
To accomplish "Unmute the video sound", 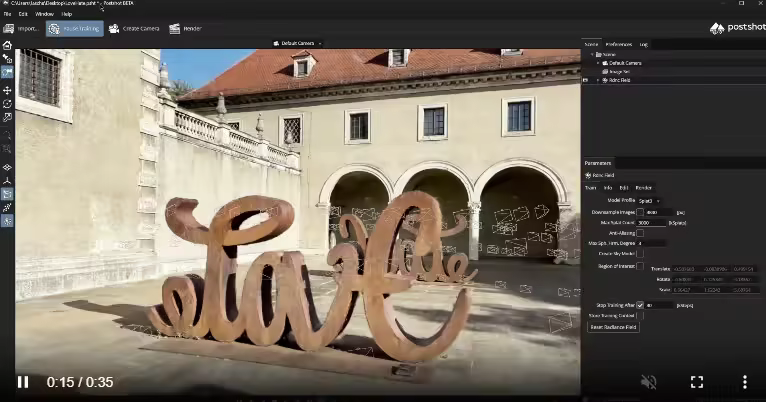I will coord(649,382).
